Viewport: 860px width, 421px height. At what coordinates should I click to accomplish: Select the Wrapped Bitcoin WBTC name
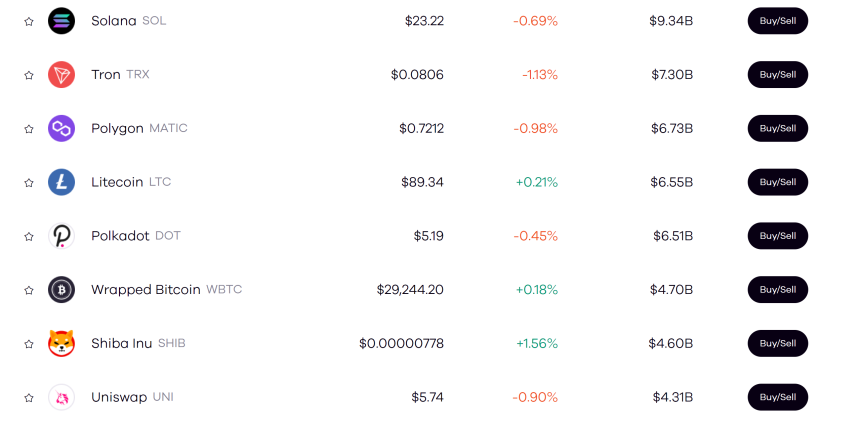166,290
